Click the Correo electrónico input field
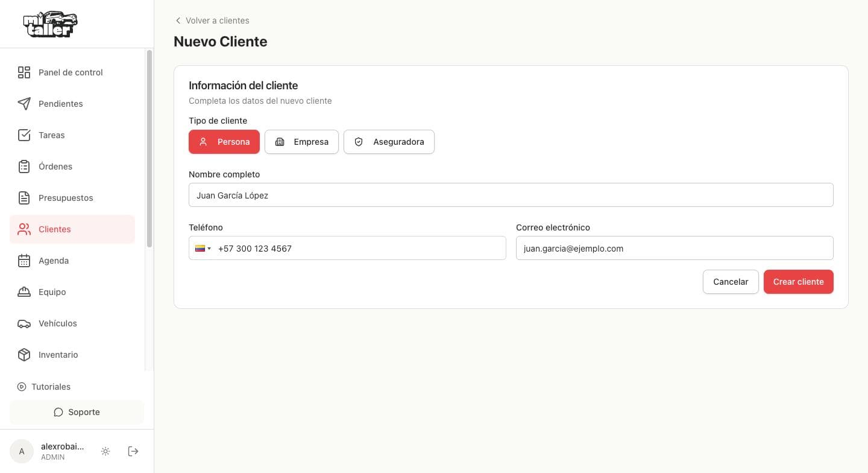The width and height of the screenshot is (868, 473). coord(675,248)
